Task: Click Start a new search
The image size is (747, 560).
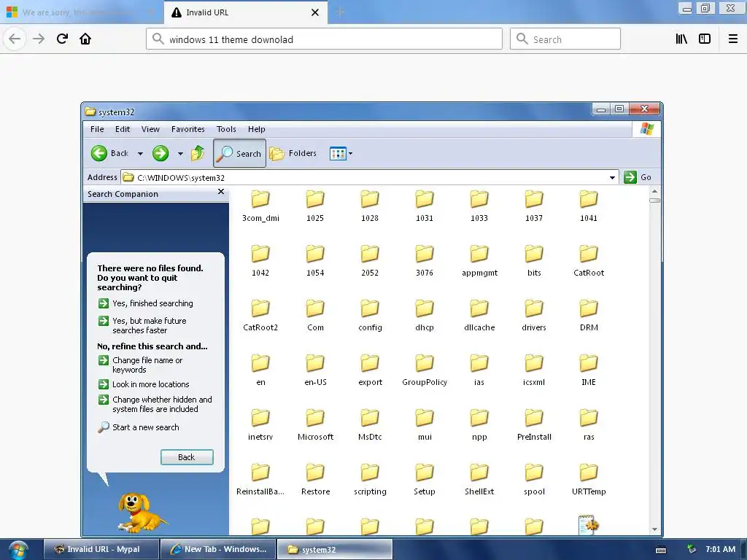Action: tap(138, 427)
